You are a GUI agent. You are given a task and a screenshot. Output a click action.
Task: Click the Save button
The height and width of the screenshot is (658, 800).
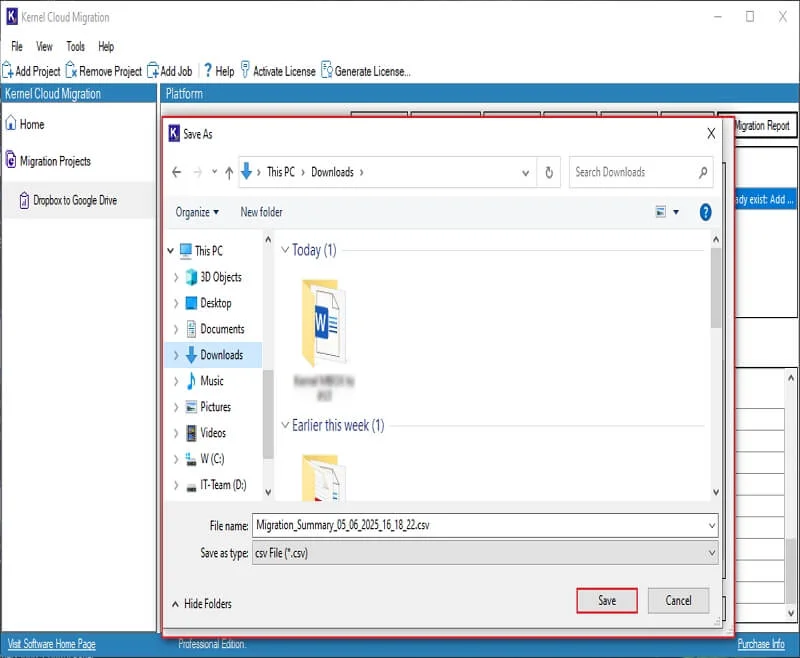tap(607, 600)
